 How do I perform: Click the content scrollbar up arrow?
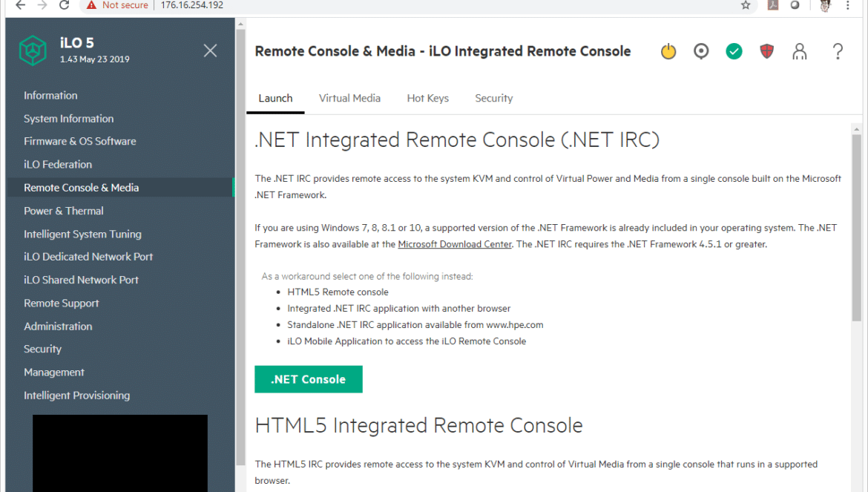point(856,129)
